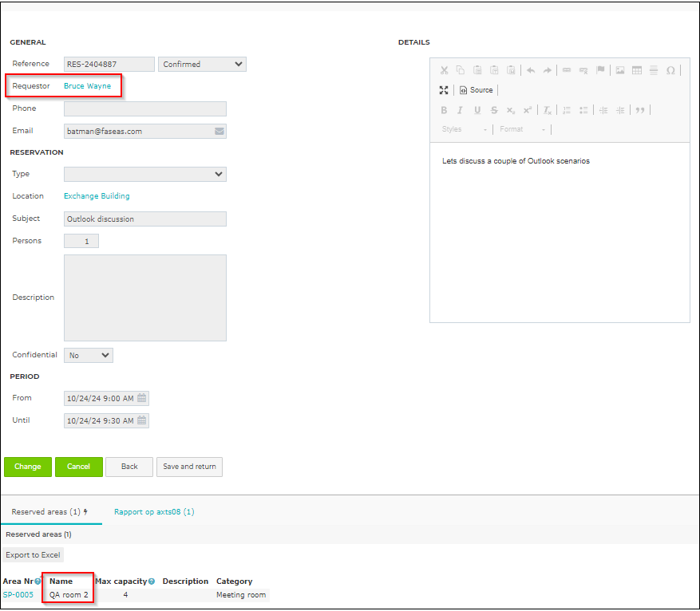Open the Until date calendar picker
Viewport: 700px width, 611px height.
coord(141,420)
